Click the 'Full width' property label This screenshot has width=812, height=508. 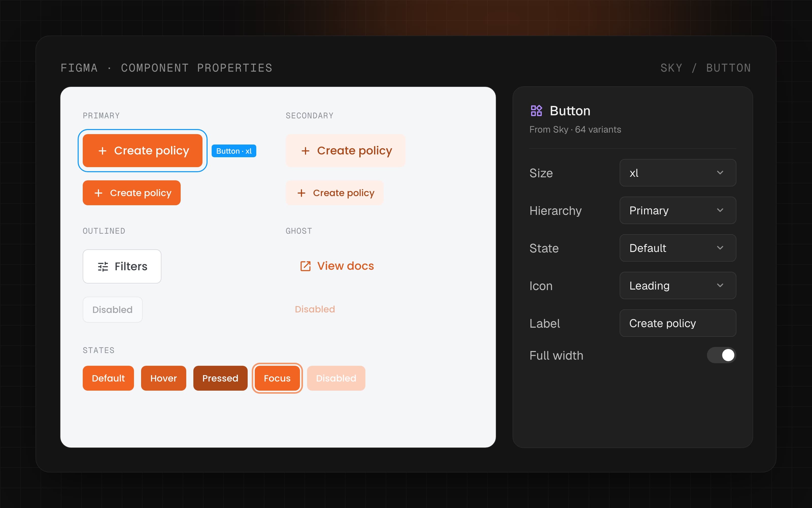point(556,355)
